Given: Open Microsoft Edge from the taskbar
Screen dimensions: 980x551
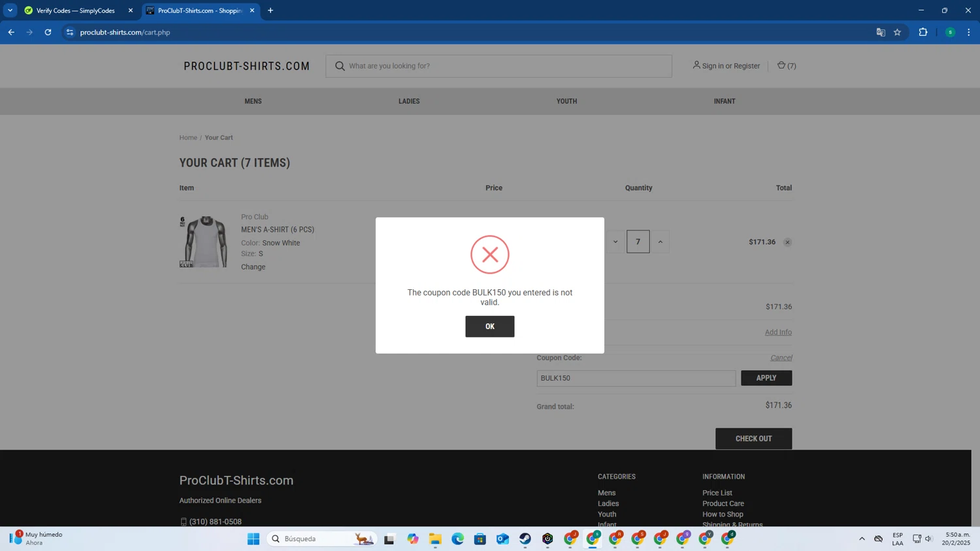Looking at the screenshot, I should click(x=457, y=539).
